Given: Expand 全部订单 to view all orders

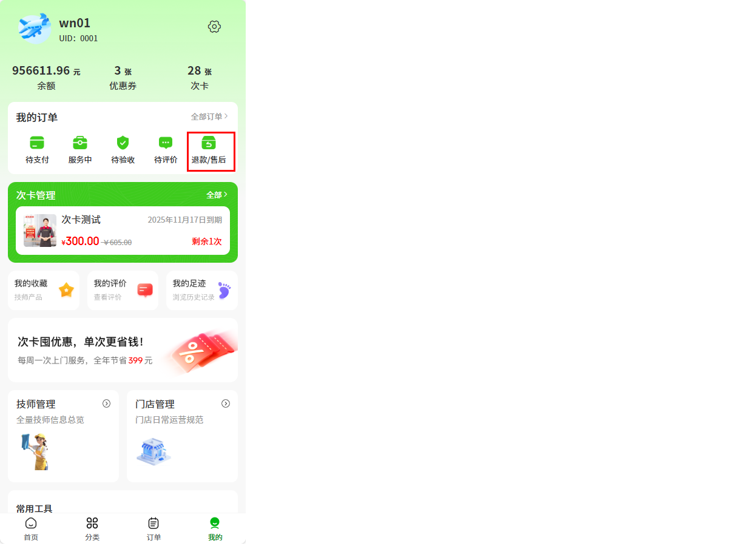Looking at the screenshot, I should coord(209,116).
